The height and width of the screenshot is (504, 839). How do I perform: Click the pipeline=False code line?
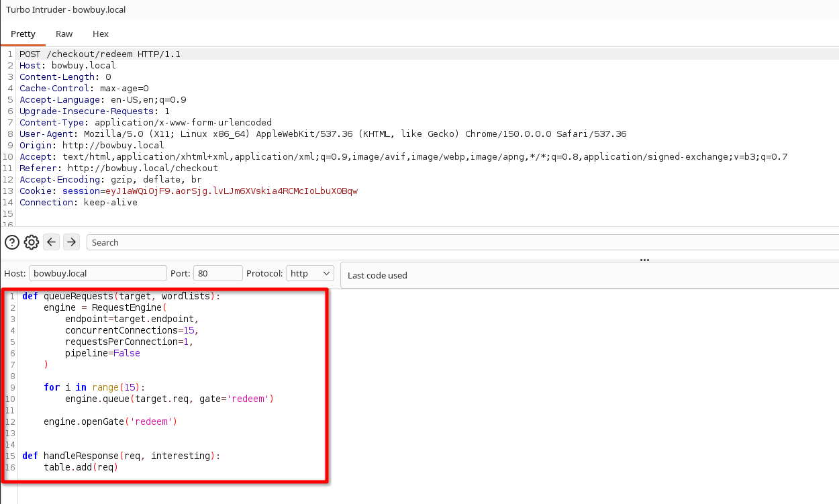coord(103,353)
